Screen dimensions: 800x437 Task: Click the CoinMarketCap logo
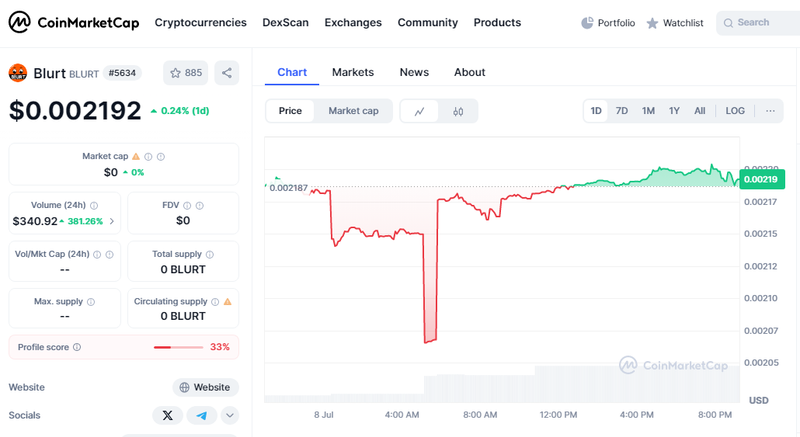coord(74,22)
